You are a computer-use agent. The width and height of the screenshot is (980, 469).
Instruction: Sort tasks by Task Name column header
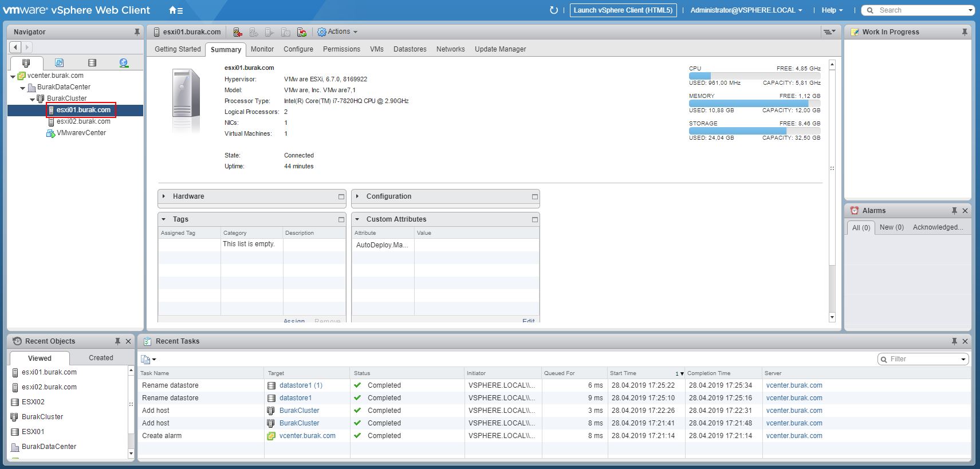(x=200, y=373)
